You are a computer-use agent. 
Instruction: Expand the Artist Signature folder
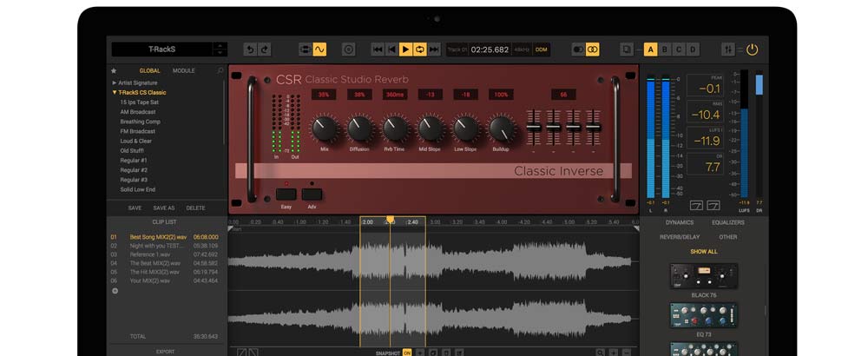click(x=115, y=82)
